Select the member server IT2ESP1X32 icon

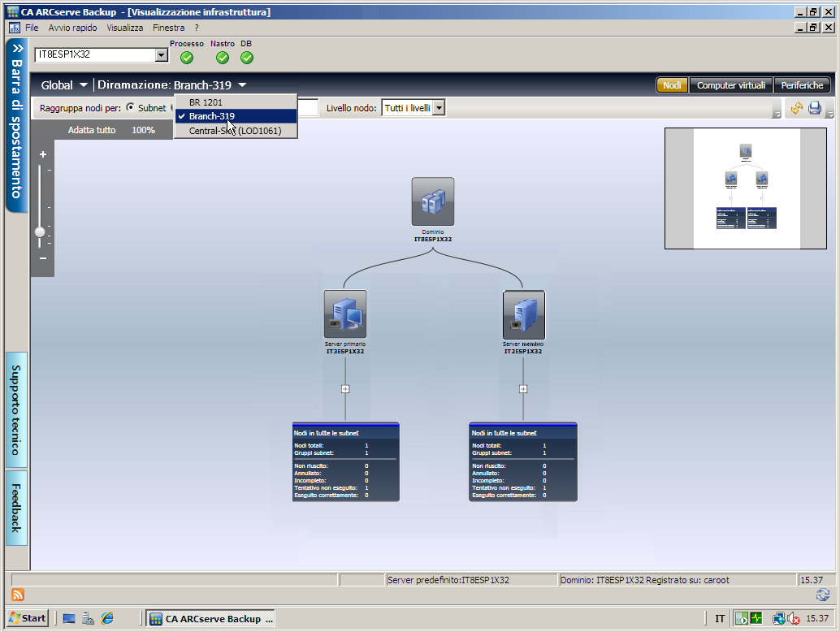pos(523,314)
